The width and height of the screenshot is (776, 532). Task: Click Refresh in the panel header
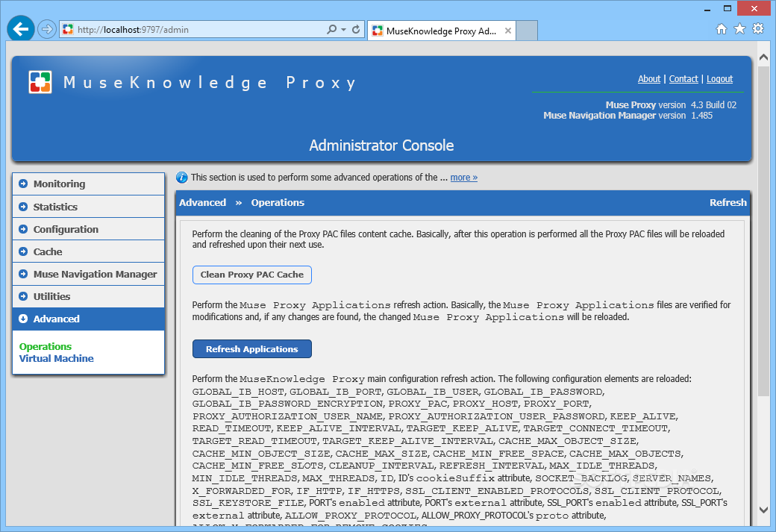point(728,202)
